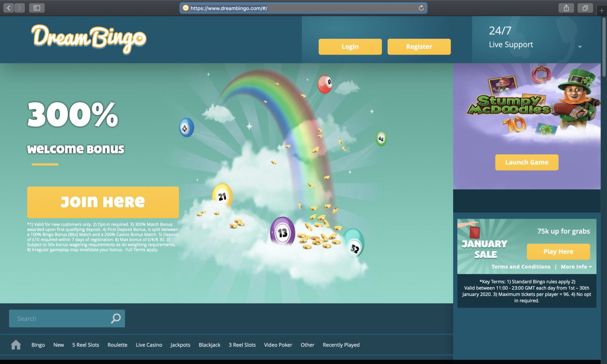Click the browser back arrow
Screen dimensions: 607x364
tap(9, 8)
